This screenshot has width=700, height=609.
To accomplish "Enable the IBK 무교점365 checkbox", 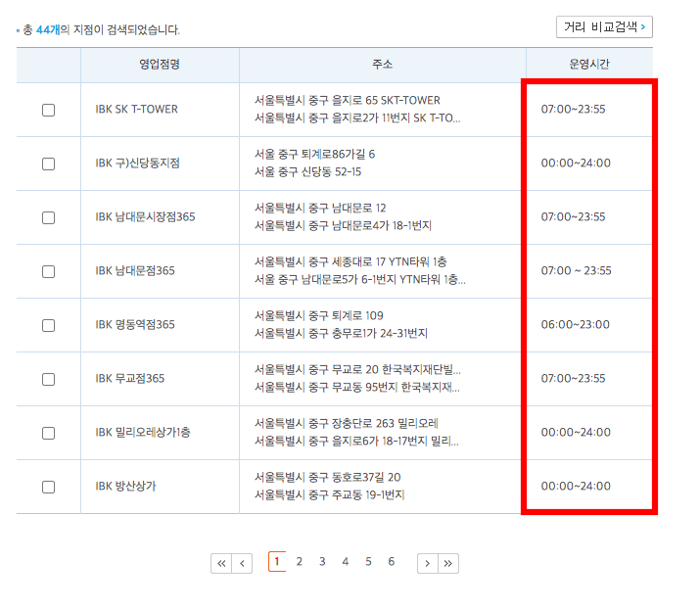I will pos(48,380).
